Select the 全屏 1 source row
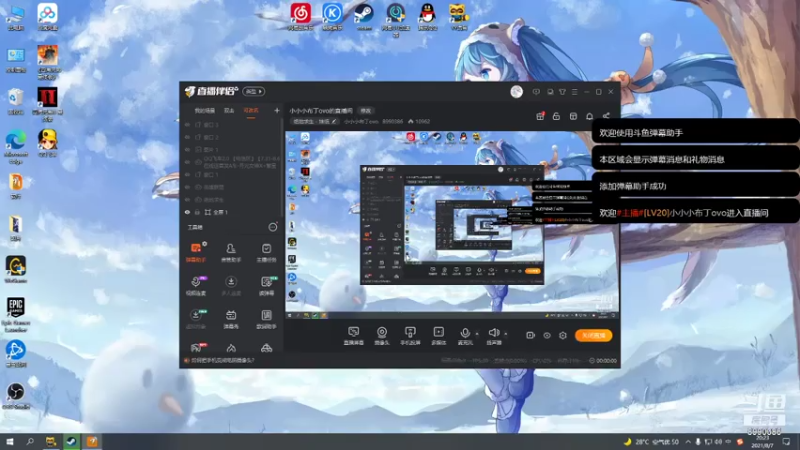Viewport: 800px width, 450px height. [232, 212]
